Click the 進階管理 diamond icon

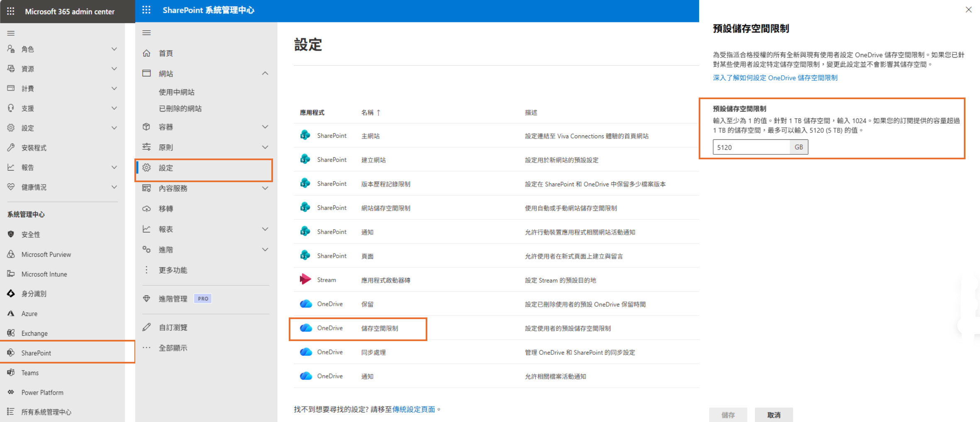click(x=146, y=298)
